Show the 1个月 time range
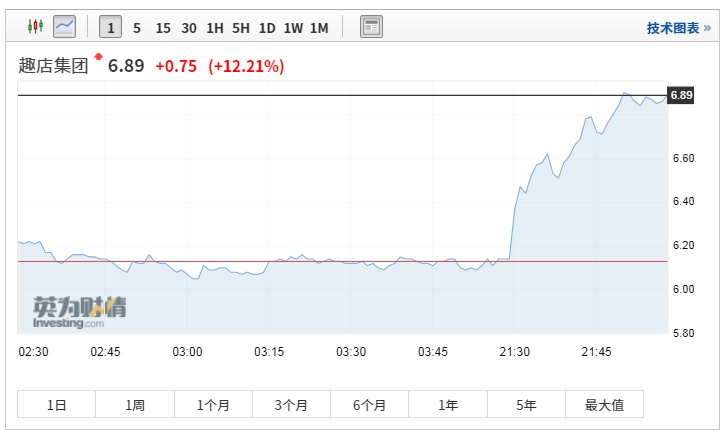This screenshot has width=725, height=433. (213, 405)
